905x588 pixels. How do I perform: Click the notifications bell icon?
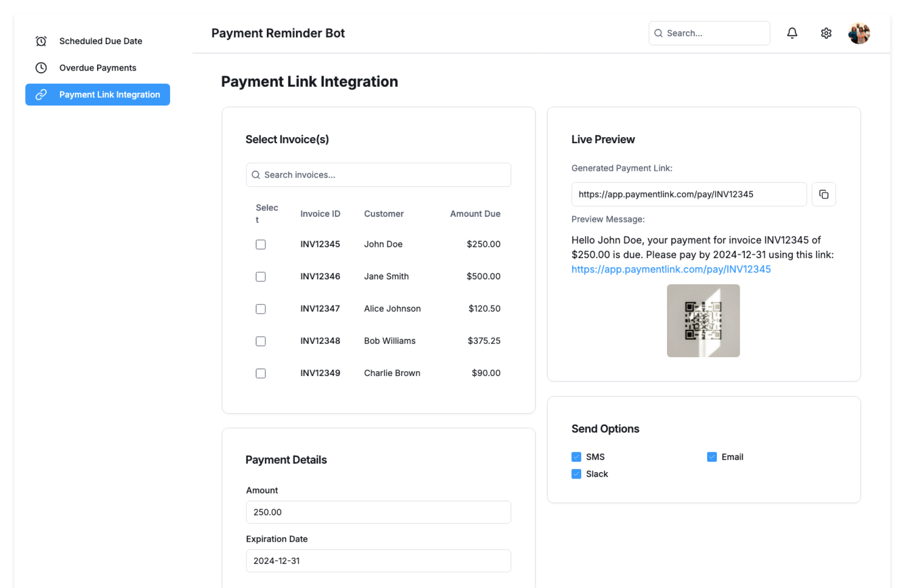point(792,33)
